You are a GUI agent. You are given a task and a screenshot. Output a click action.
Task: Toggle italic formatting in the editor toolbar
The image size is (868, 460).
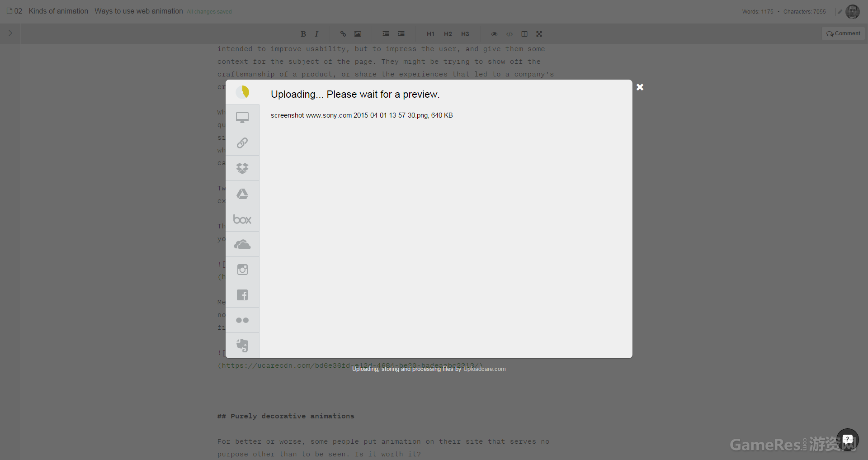(316, 34)
